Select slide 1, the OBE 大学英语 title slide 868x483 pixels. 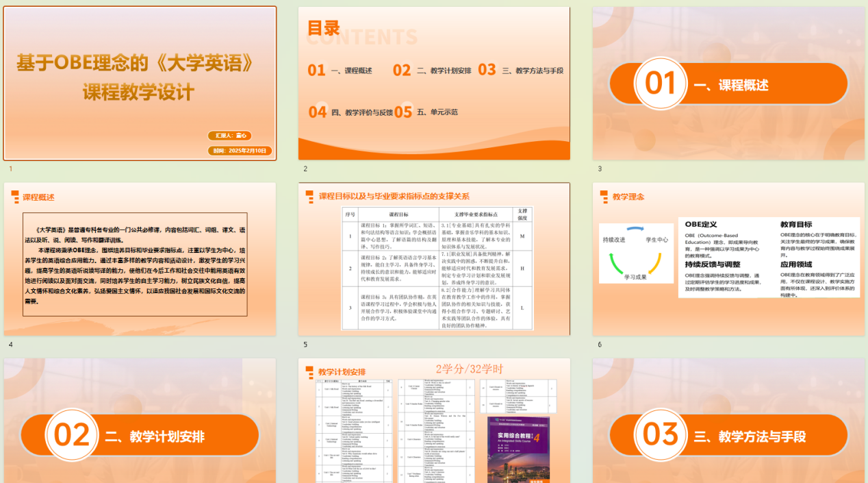[x=140, y=83]
